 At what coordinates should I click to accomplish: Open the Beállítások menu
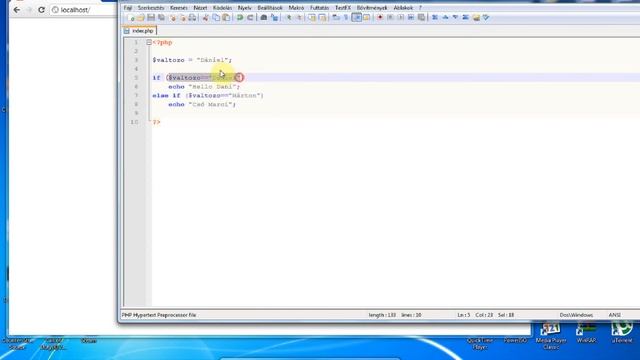click(270, 8)
